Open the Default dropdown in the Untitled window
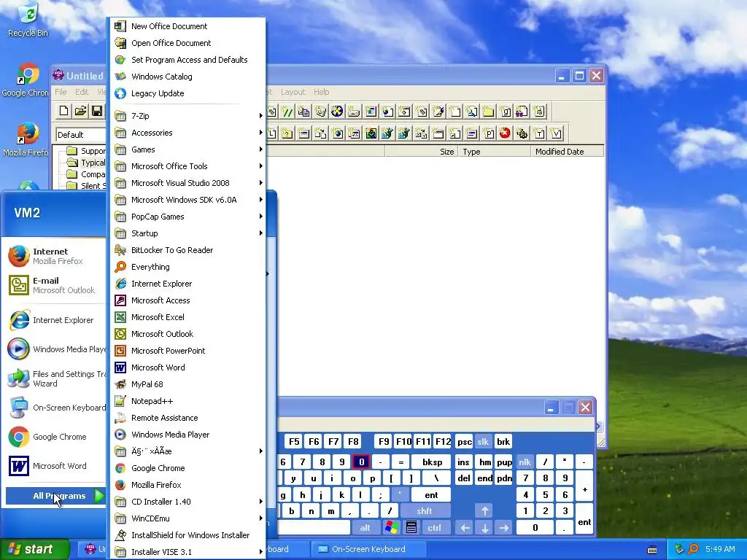This screenshot has height=560, width=747. tap(81, 135)
